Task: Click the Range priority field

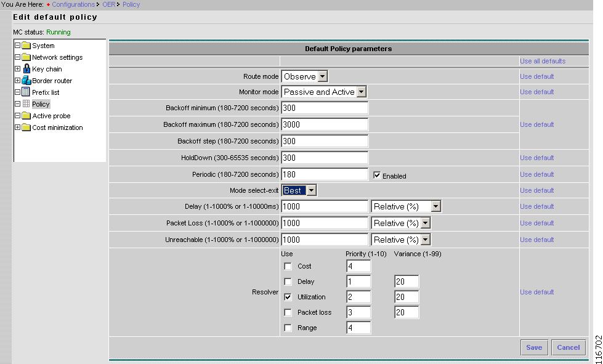Action: coord(358,328)
